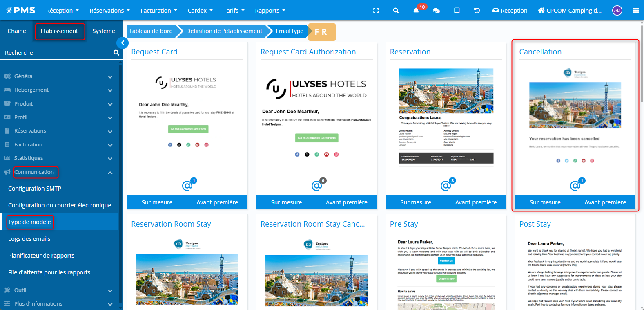Switch to the Système tab
644x310 pixels.
(103, 31)
